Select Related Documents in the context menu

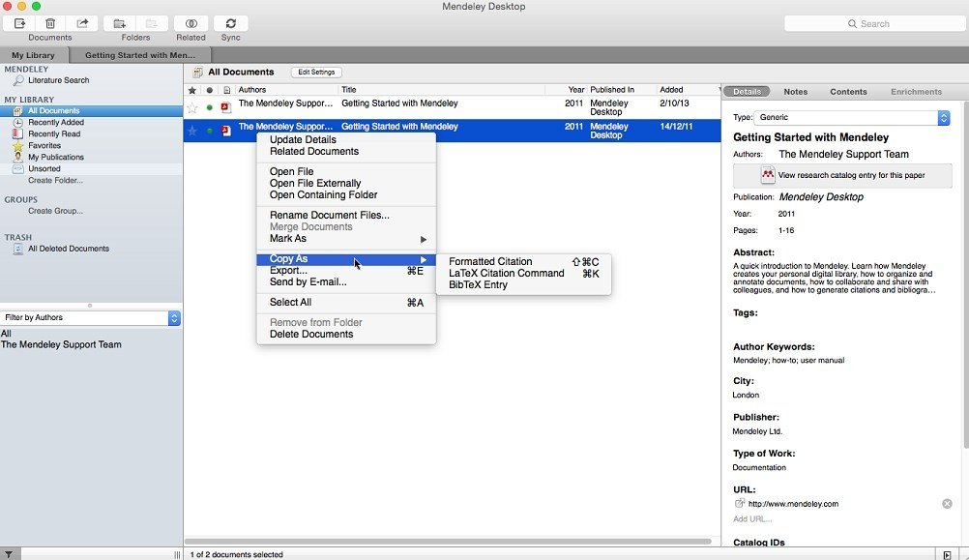coord(346,152)
